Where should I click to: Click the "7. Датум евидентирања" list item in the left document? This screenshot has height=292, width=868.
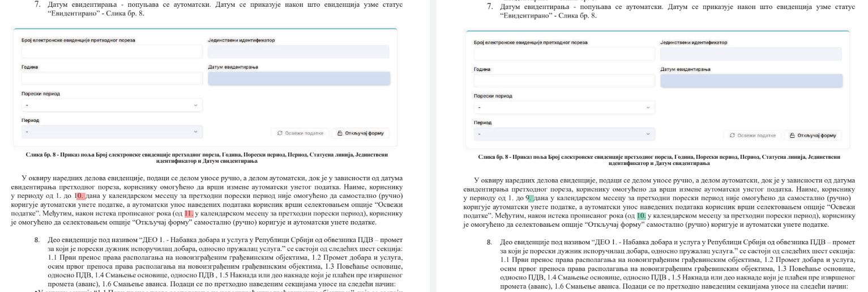click(219, 9)
